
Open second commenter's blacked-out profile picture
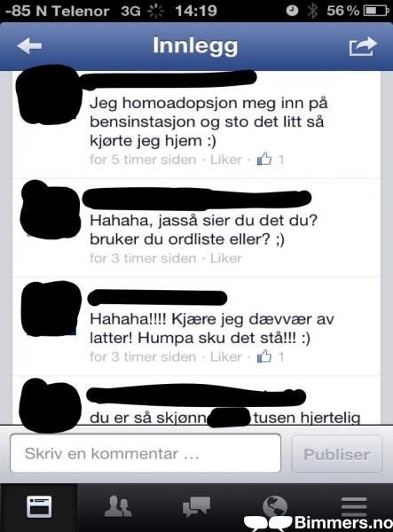coord(51,209)
